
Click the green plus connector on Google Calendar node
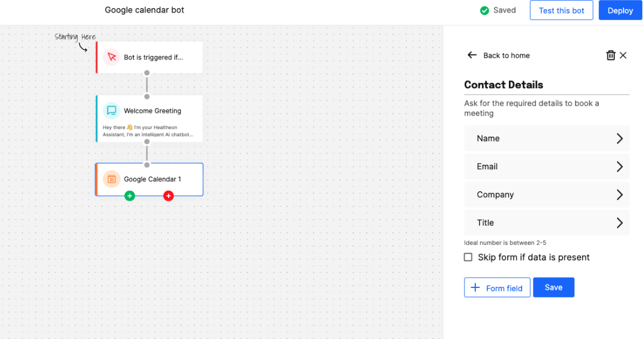[130, 196]
